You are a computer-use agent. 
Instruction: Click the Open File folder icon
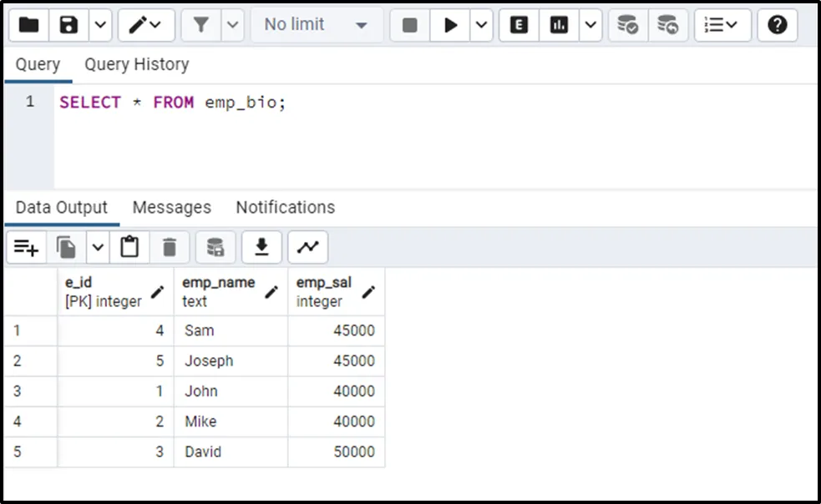click(28, 25)
